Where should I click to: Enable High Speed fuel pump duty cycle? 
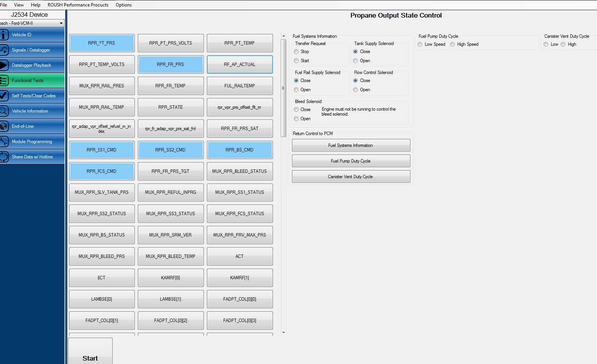click(452, 44)
